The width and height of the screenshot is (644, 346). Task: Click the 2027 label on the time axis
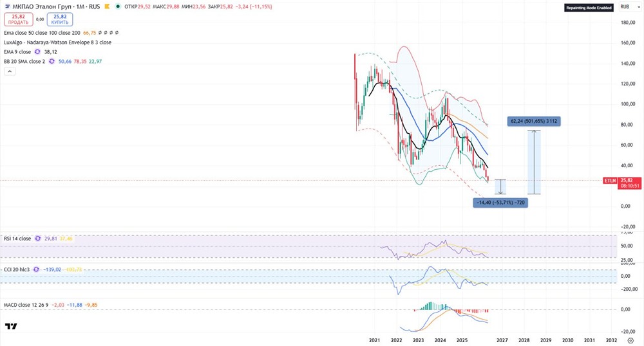point(502,340)
